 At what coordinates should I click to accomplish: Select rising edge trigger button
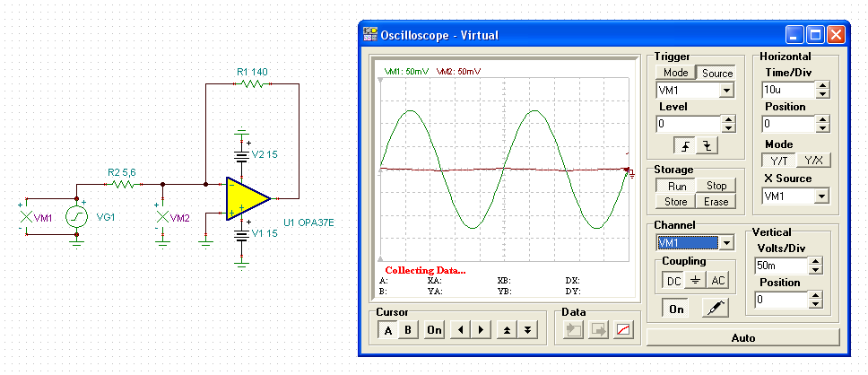(x=685, y=145)
